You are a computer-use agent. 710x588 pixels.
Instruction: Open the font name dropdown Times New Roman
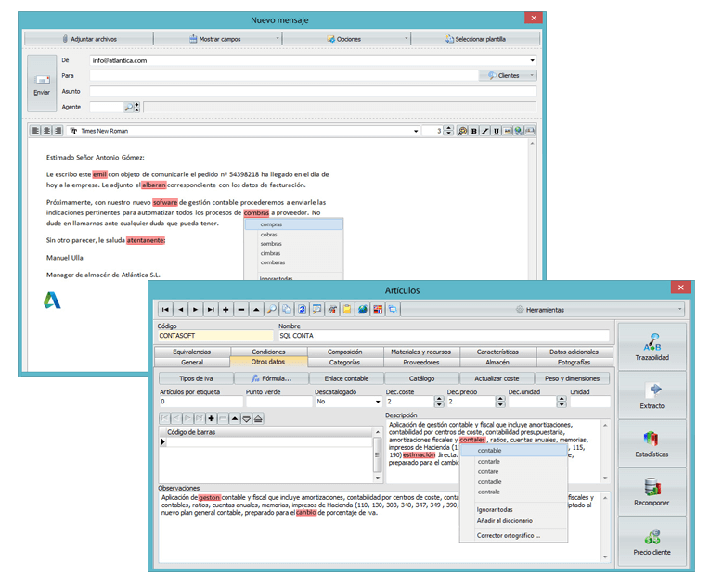coord(415,132)
